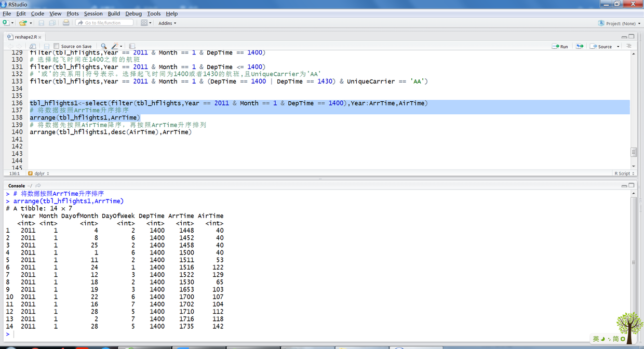Click the ArrTime value 1448 in row 1

coord(186,230)
